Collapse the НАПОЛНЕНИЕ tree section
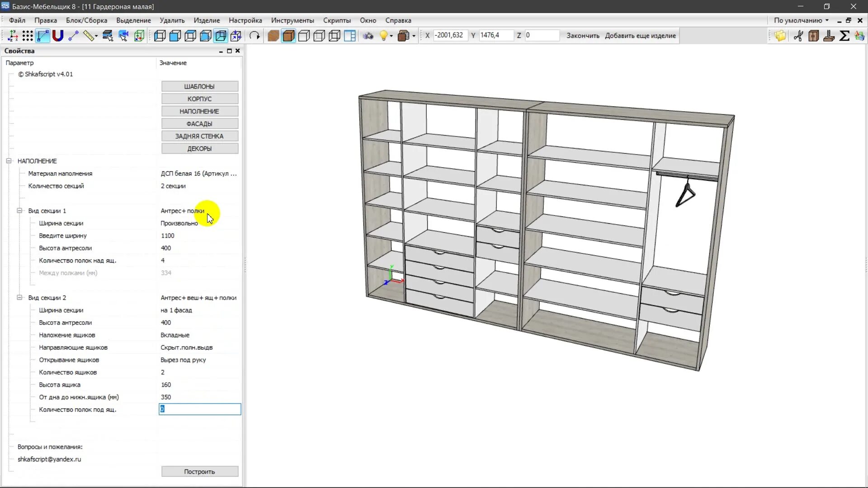Image resolution: width=868 pixels, height=488 pixels. 9,161
